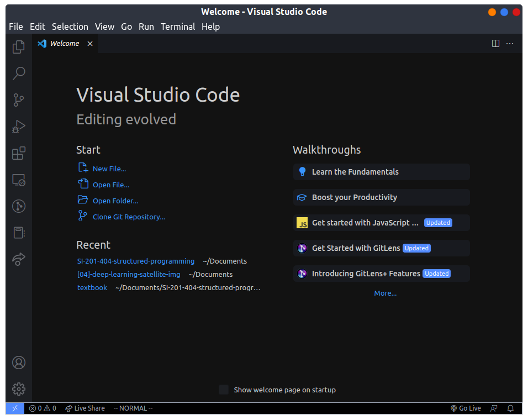Open the Terminal menu
528x420 pixels.
point(178,27)
